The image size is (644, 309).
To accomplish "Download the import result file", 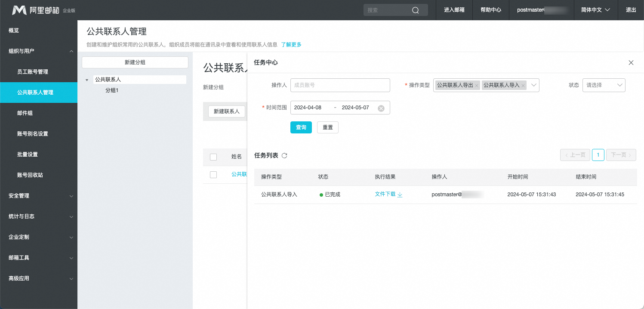I will coord(388,194).
